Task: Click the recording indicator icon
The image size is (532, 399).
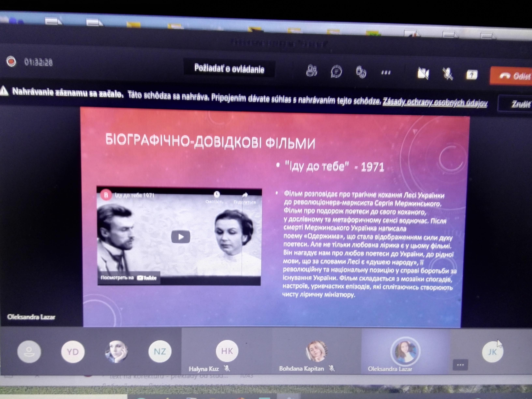Action: (11, 62)
